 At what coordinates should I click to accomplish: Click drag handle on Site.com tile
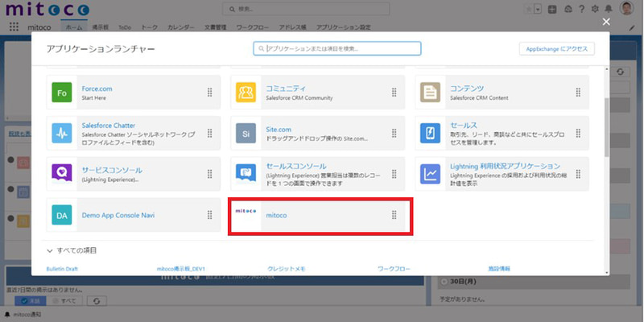point(394,133)
